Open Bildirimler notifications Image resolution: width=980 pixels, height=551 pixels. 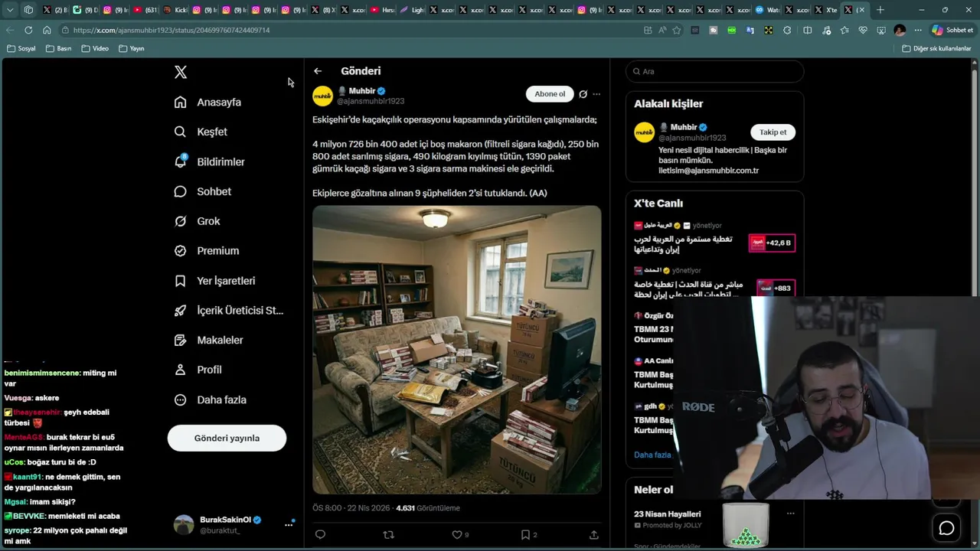tap(210, 161)
